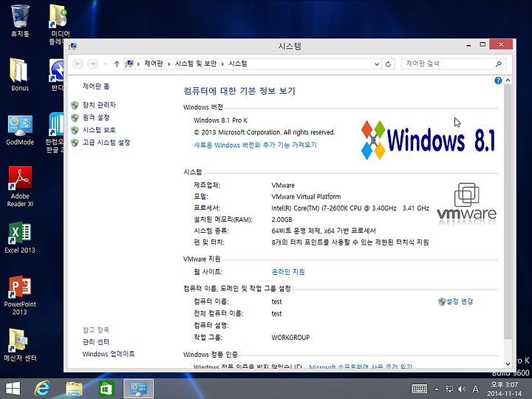Open 원격 설정 (Remote settings) link
The height and width of the screenshot is (399, 532).
pos(95,117)
